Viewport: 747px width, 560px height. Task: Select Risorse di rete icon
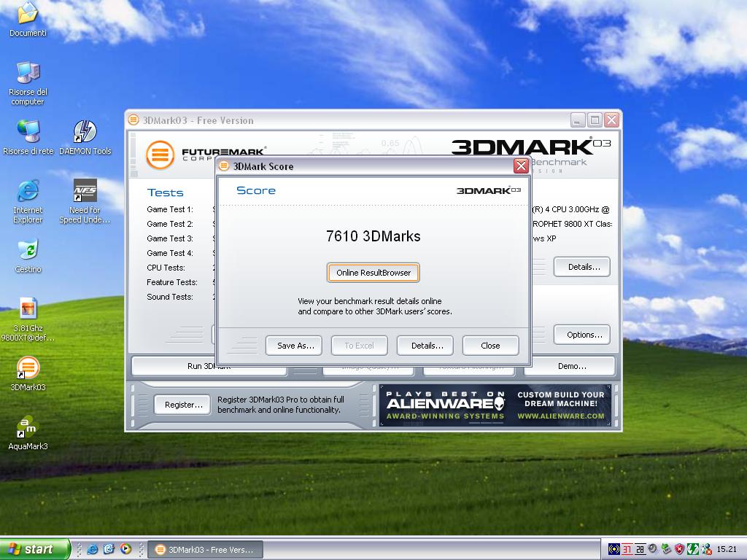pos(28,132)
